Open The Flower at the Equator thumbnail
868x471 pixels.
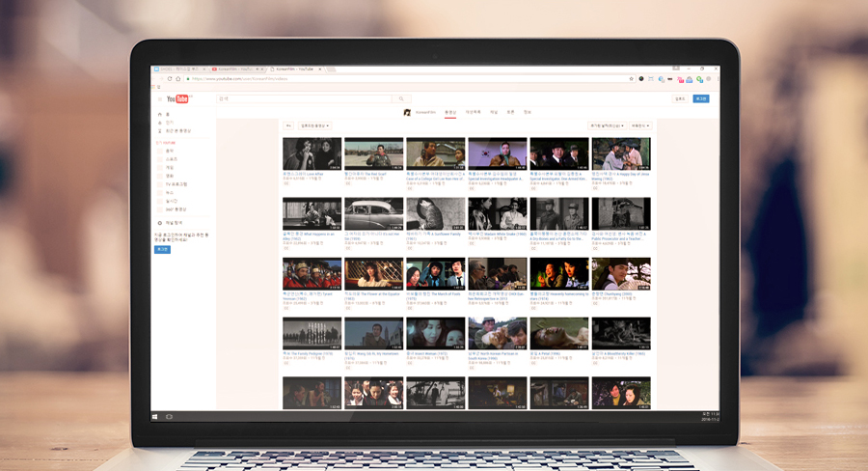pos(373,274)
